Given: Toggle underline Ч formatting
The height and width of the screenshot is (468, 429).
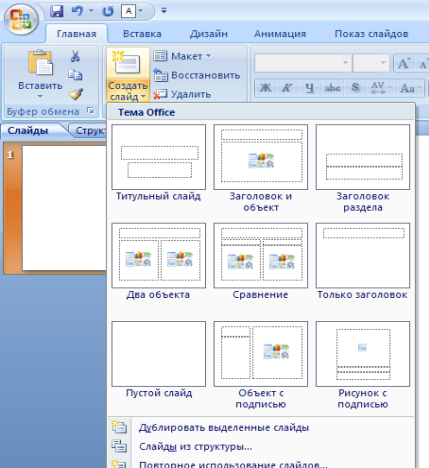Looking at the screenshot, I should (310, 88).
